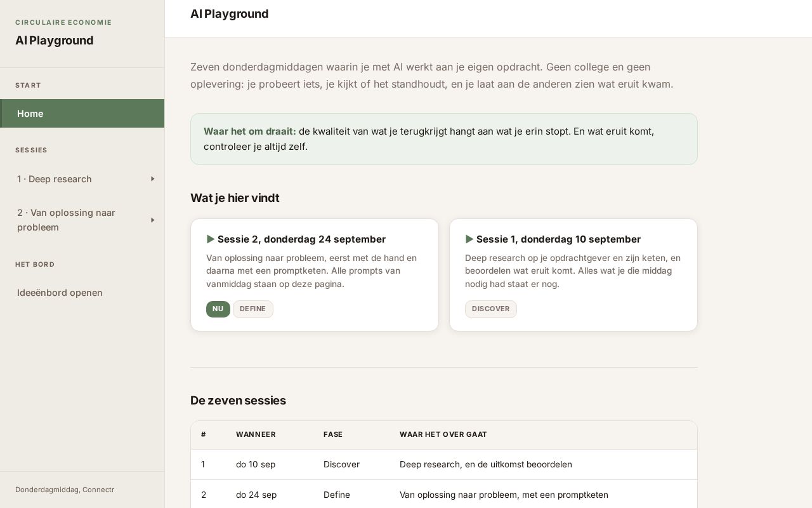Click the 'Define' phase cell in table
812x508 pixels.
pyautogui.click(x=337, y=495)
